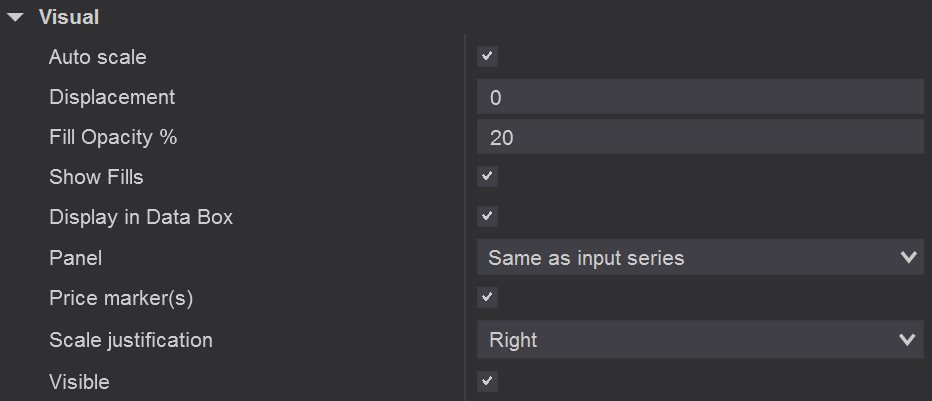Toggle the Auto scale checkbox
Viewport: 932px width, 401px height.
(487, 57)
